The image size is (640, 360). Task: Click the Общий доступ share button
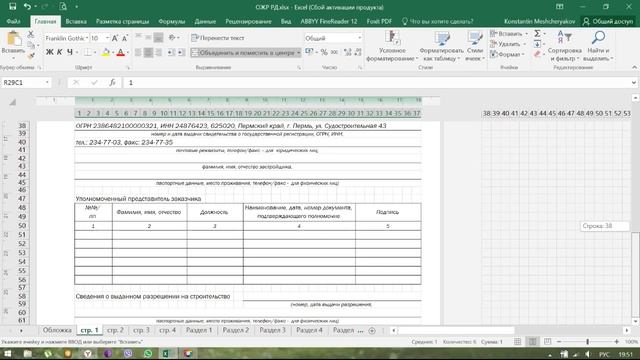[607, 21]
